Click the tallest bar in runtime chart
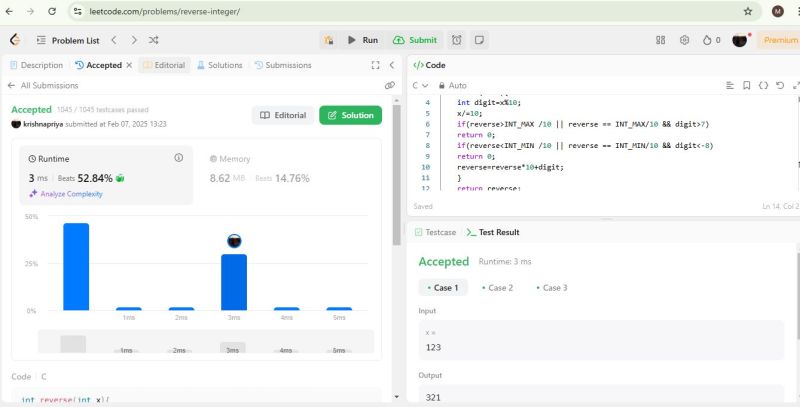This screenshot has height=407, width=800. pos(76,267)
